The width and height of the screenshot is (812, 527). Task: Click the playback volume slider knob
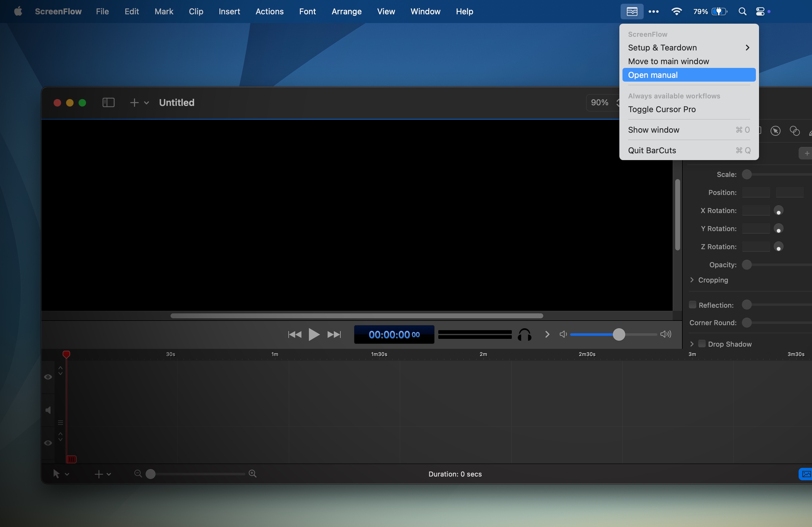click(618, 335)
